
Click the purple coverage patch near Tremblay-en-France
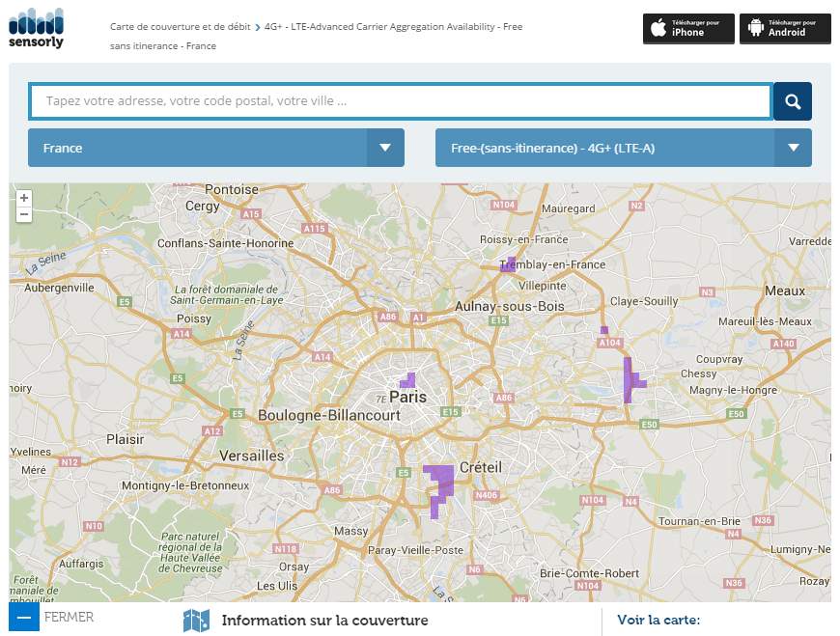(508, 265)
